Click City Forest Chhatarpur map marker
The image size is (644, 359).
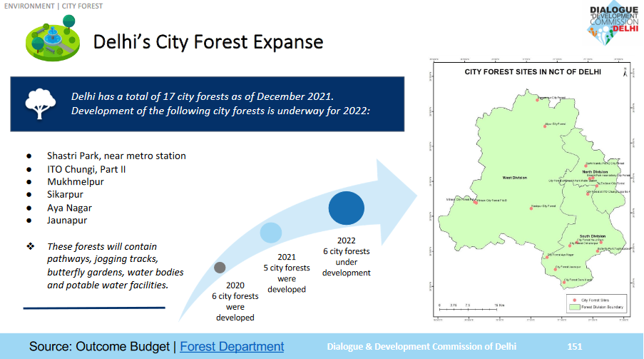[x=571, y=245]
